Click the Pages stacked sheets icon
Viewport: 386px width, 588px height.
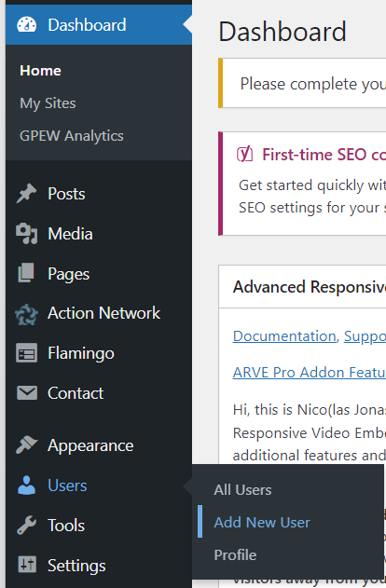tap(26, 273)
